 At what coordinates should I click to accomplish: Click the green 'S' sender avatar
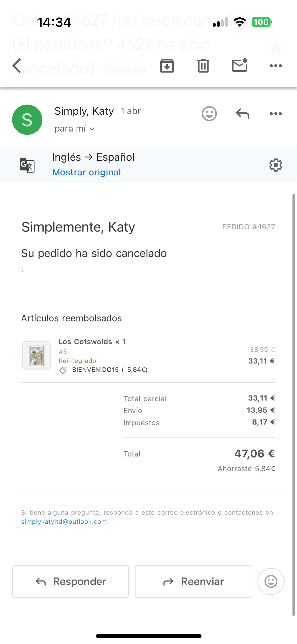click(x=27, y=120)
